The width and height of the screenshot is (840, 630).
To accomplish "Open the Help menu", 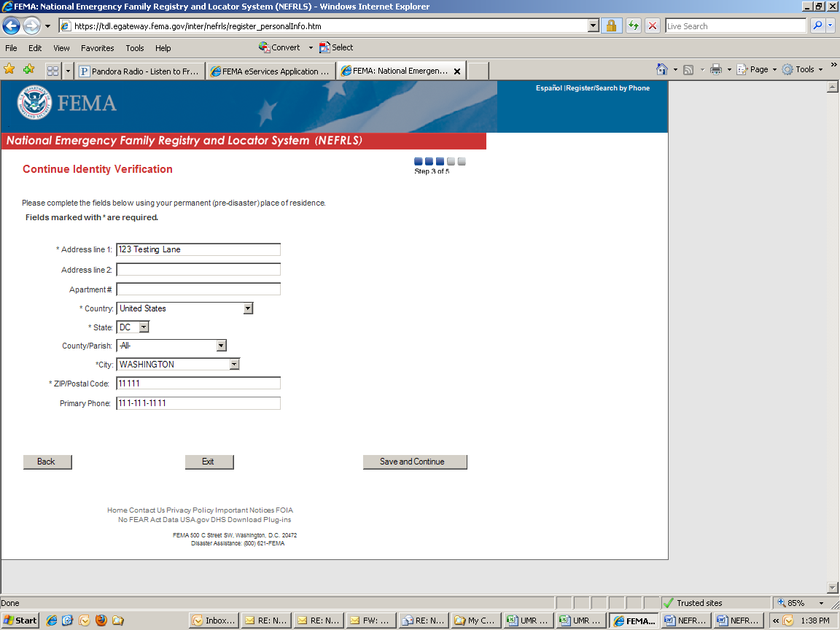I will pyautogui.click(x=163, y=48).
